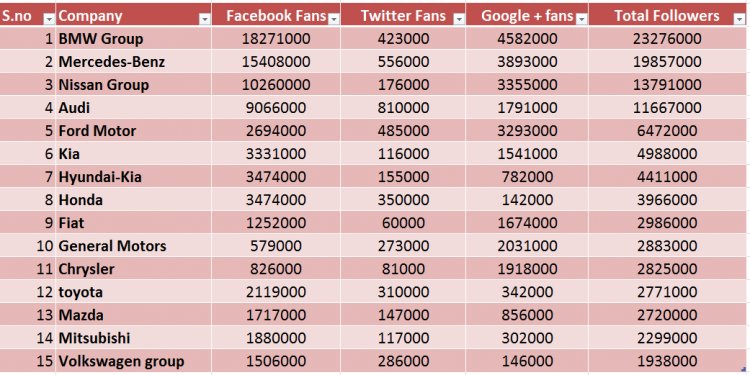Open the Total Followers filter dropdown
The height and width of the screenshot is (375, 750).
pyautogui.click(x=738, y=19)
